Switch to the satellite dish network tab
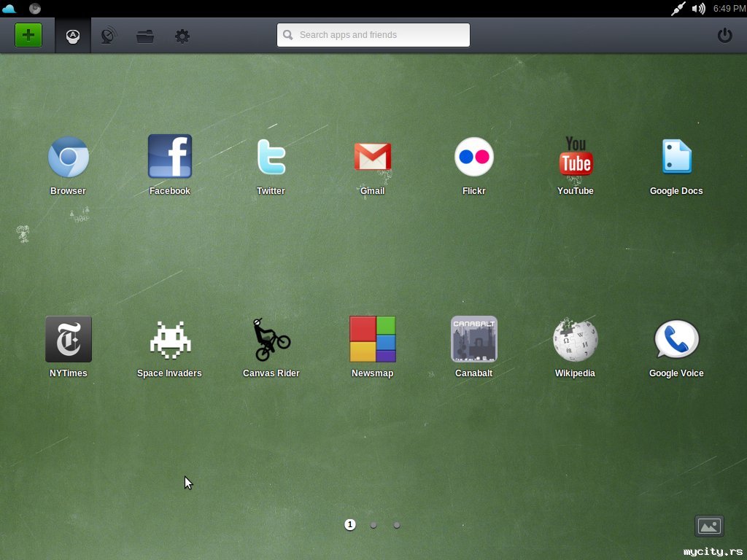Screen dimensions: 747x560 tap(109, 36)
